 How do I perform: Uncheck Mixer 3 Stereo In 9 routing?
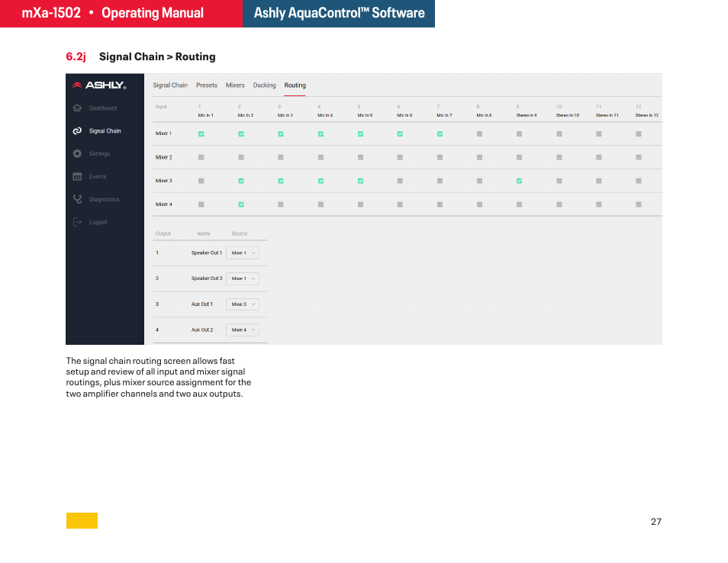tap(519, 181)
